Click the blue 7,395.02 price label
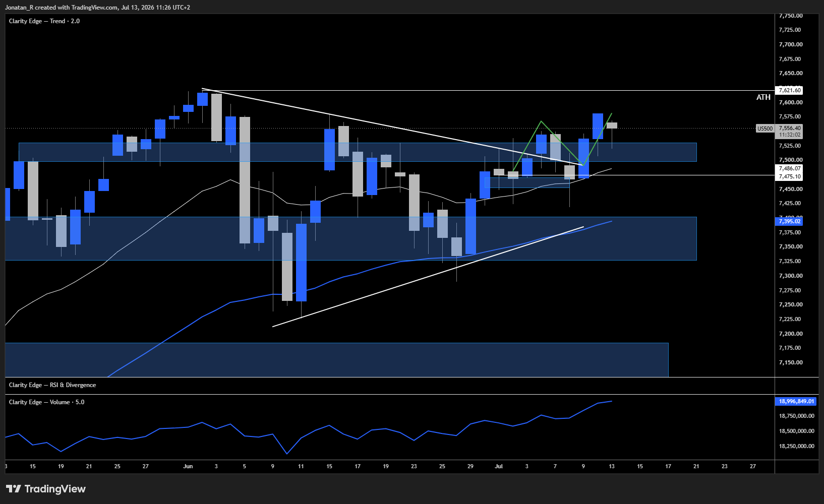This screenshot has height=504, width=824. [790, 221]
